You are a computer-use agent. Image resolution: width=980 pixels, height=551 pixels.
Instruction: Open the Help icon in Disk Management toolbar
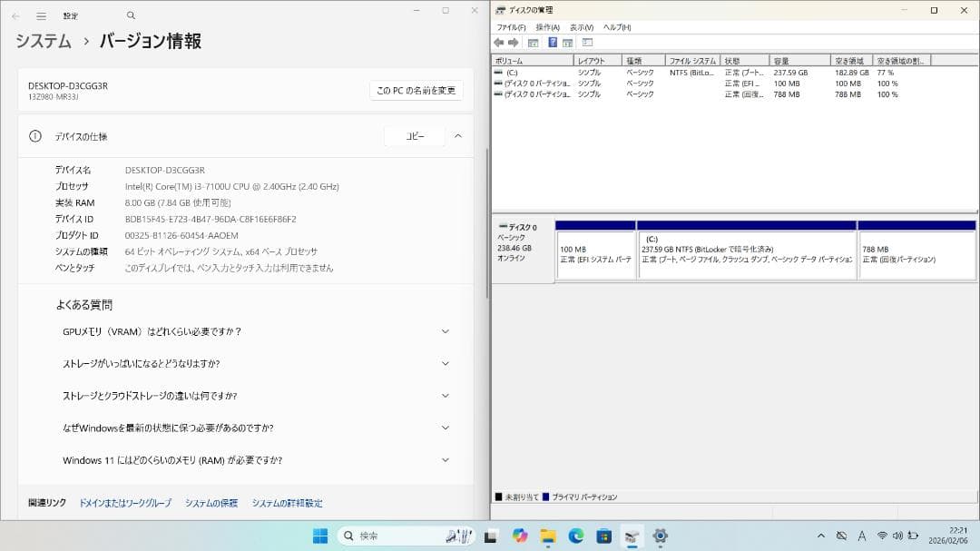click(x=551, y=41)
